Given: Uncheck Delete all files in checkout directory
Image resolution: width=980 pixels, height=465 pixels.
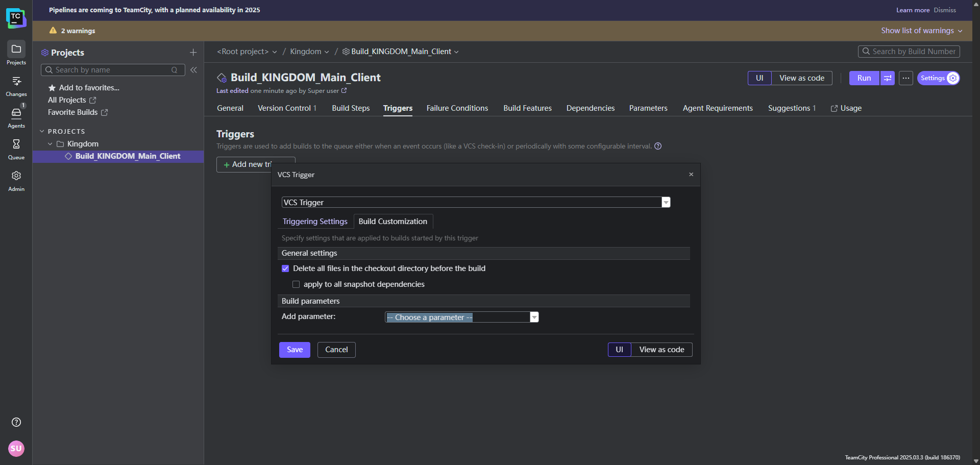Looking at the screenshot, I should click(x=285, y=268).
